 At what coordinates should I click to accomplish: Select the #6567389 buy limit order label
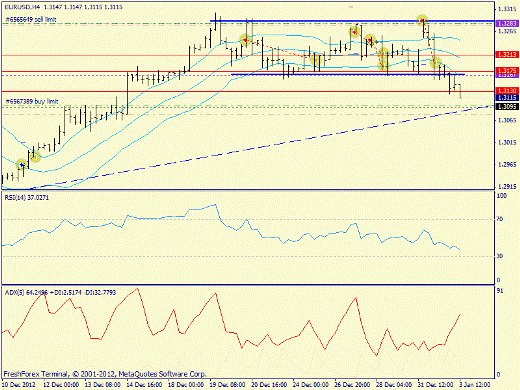[32, 101]
